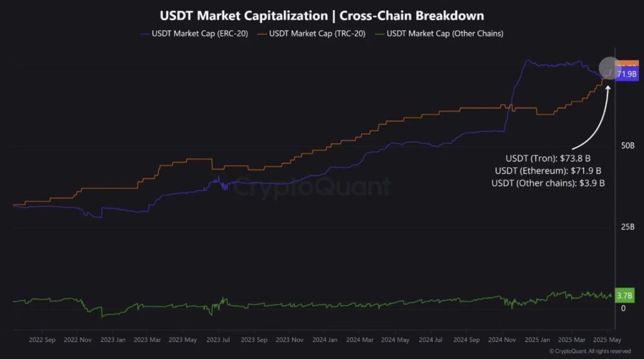Click the green 3.7B value badge

[x=625, y=296]
